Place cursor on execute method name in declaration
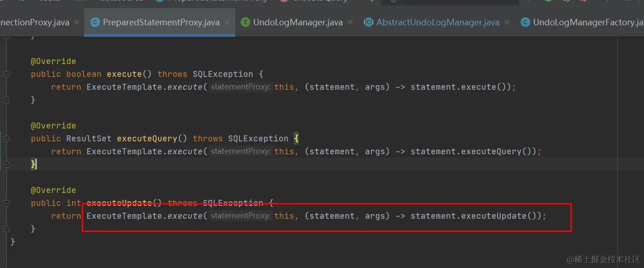The width and height of the screenshot is (644, 268). tap(125, 74)
